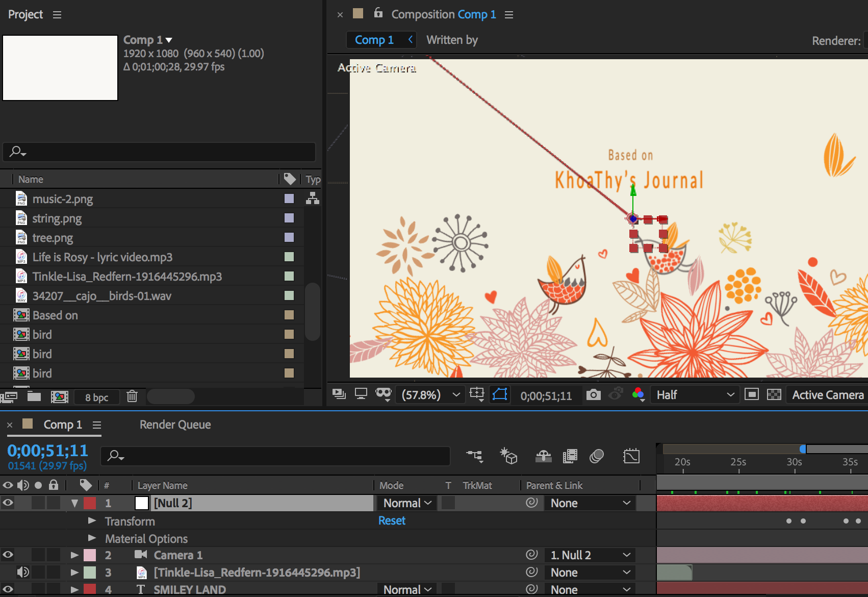
Task: Expand the Tinkle-Lisa_Redfern mp3 layer
Action: pos(74,572)
